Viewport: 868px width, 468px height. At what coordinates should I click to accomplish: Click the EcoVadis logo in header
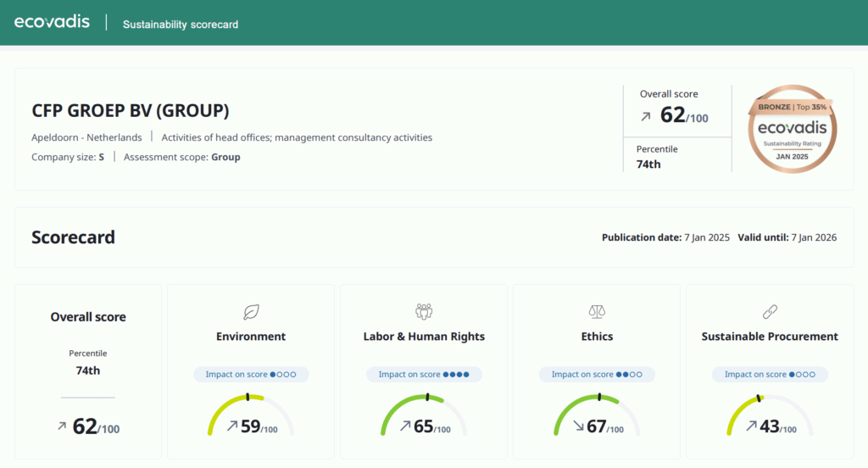52,22
